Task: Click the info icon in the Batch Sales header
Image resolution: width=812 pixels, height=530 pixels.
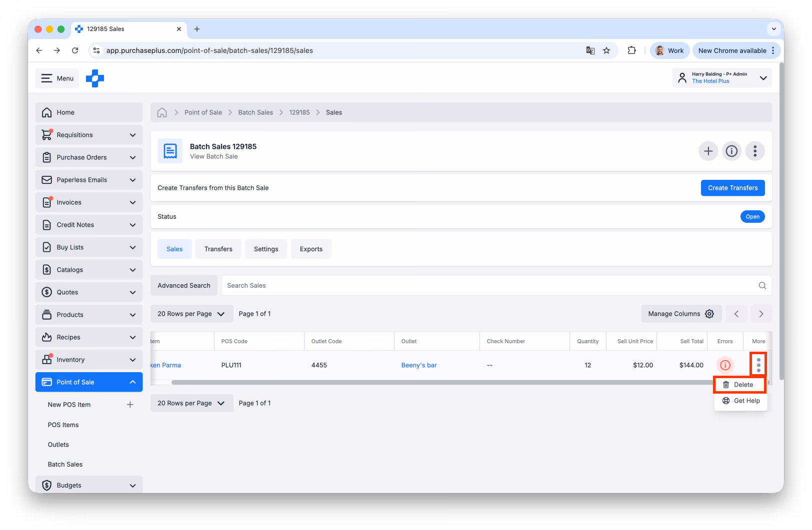Action: 731,151
